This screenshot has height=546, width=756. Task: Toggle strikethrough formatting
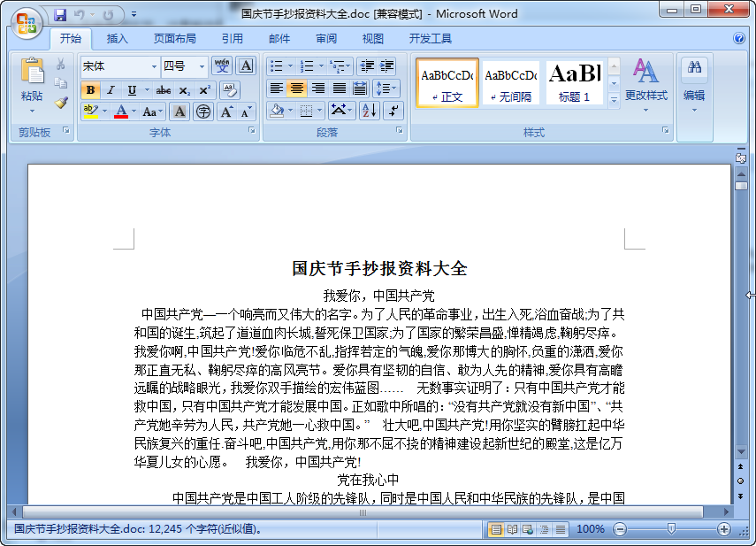pyautogui.click(x=164, y=89)
